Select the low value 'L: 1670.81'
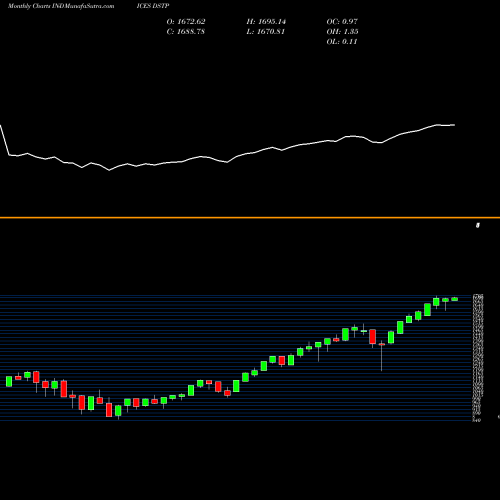Screen dimensions: 500x500 [x=266, y=31]
